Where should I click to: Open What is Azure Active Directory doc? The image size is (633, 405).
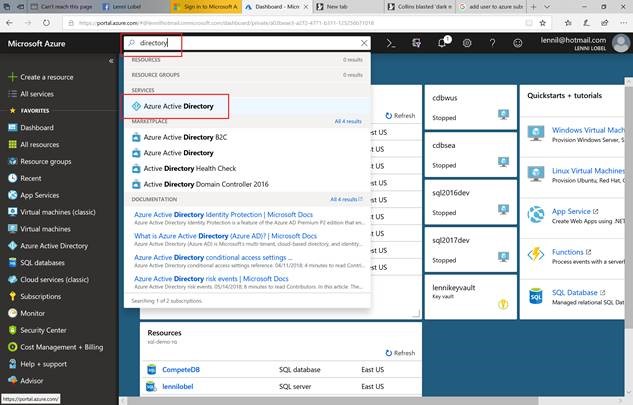(x=225, y=236)
